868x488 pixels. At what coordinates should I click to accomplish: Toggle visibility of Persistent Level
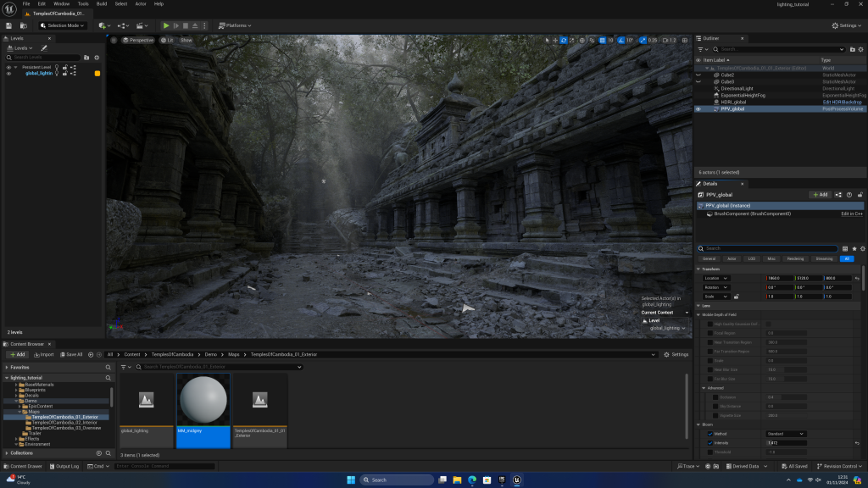point(8,68)
